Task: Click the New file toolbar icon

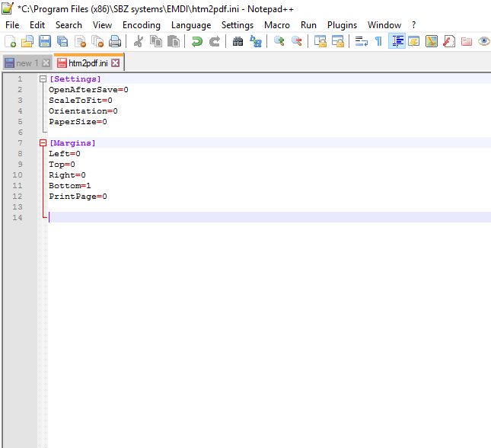Action: point(11,41)
